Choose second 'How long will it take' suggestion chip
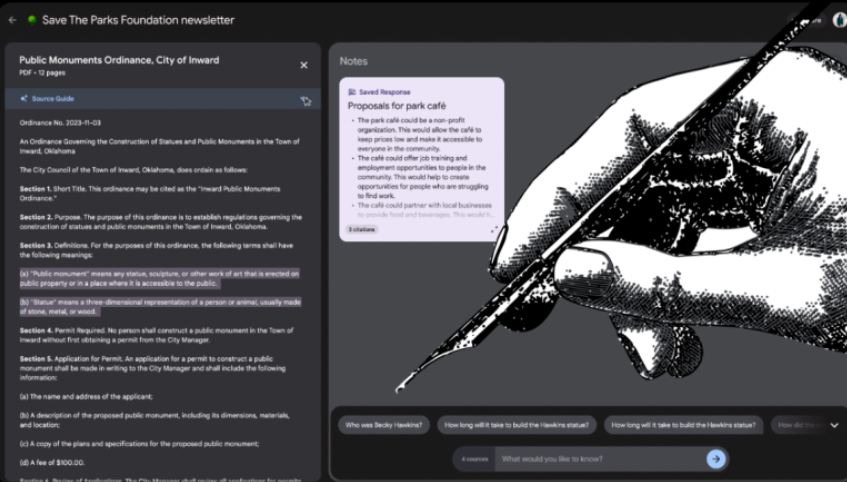This screenshot has width=847, height=482. 683,425
